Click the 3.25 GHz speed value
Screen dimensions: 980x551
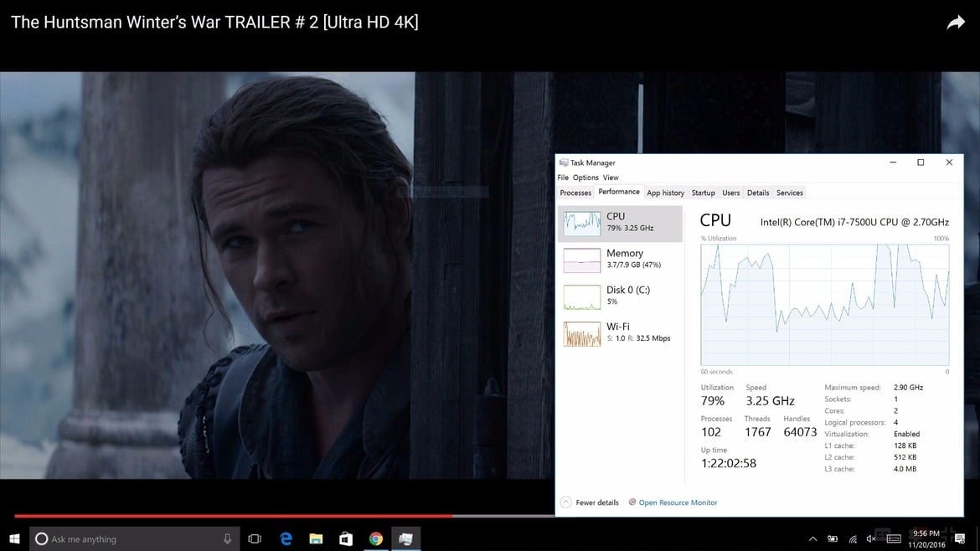point(770,400)
